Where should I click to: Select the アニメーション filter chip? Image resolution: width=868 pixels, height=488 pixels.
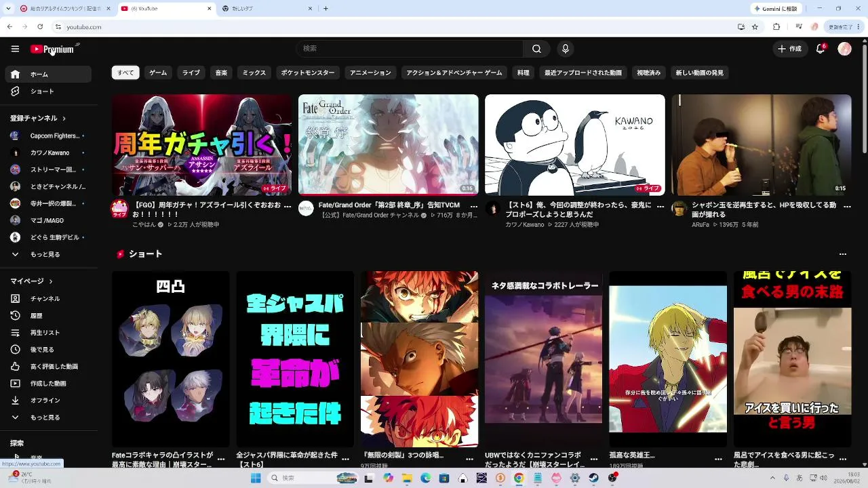click(x=370, y=73)
